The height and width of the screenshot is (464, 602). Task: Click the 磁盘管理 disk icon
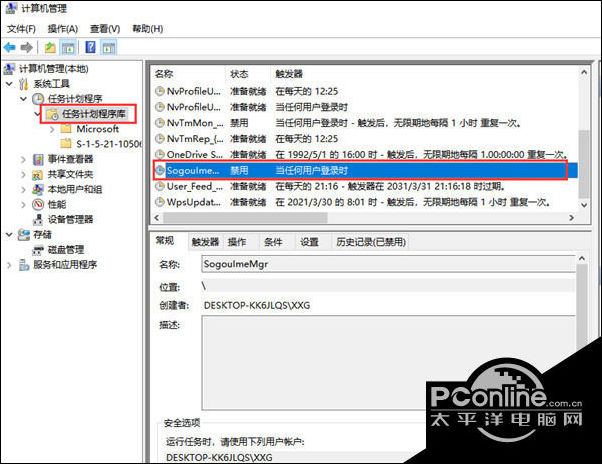point(38,250)
